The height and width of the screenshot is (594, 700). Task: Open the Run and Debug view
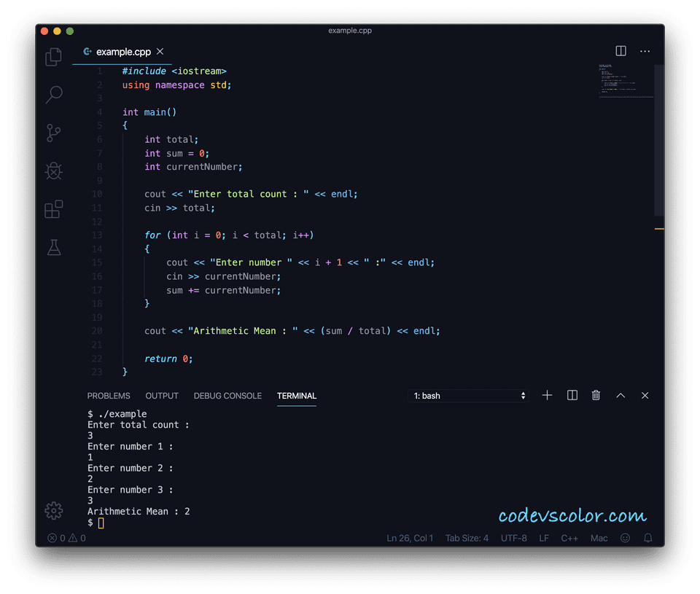pos(53,171)
